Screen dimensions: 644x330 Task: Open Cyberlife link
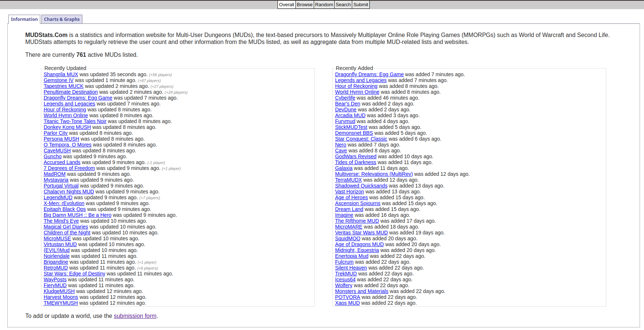coord(345,98)
